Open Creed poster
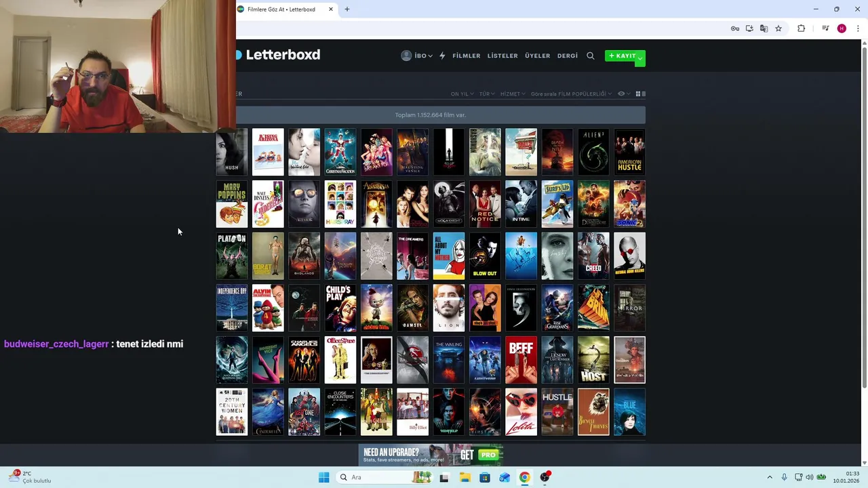The height and width of the screenshot is (488, 868). pos(593,256)
